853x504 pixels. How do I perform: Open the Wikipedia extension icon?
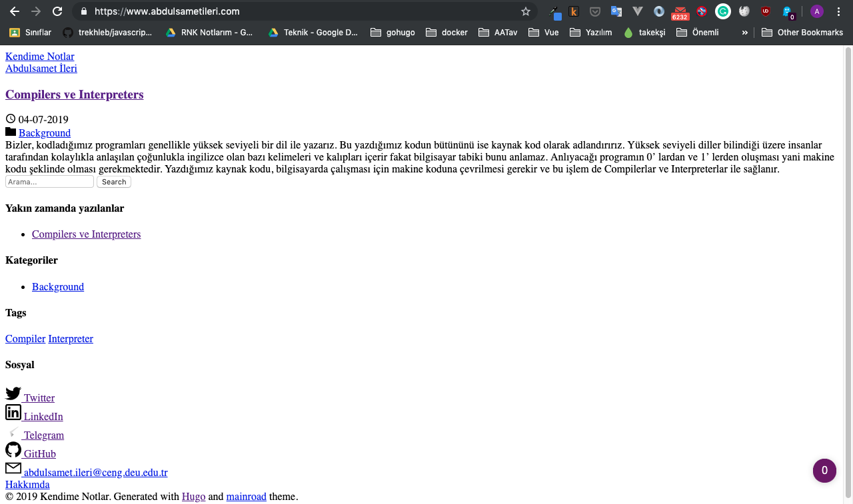[x=744, y=11]
